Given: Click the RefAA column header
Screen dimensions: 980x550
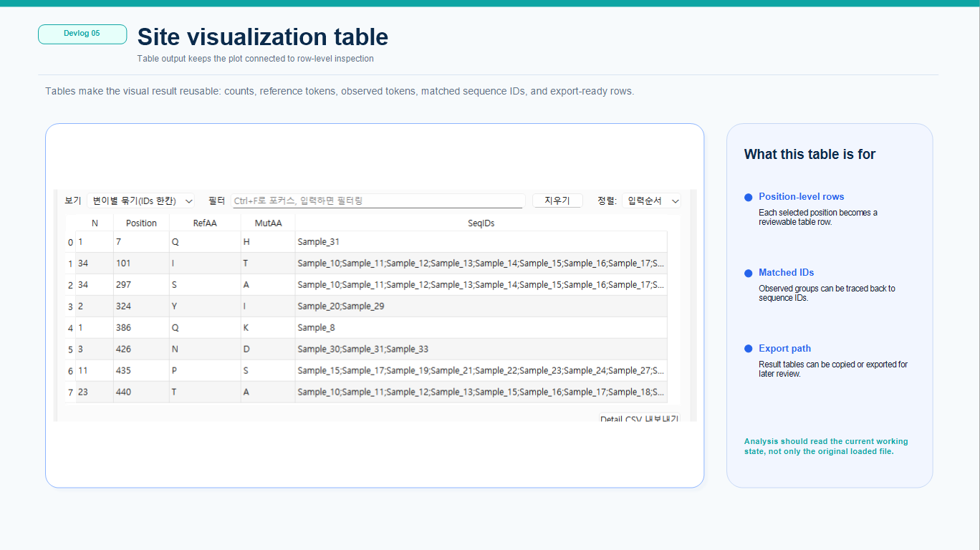Looking at the screenshot, I should (205, 223).
